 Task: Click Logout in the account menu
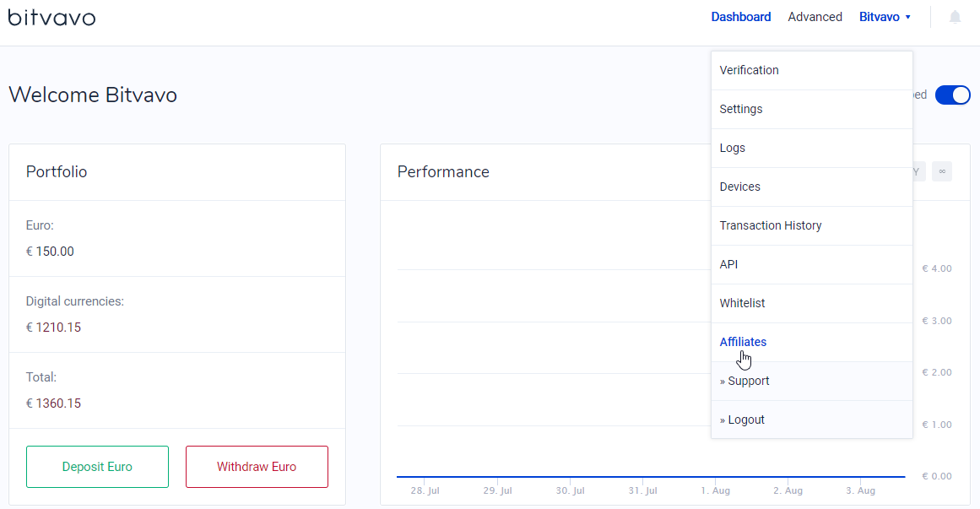coord(812,420)
